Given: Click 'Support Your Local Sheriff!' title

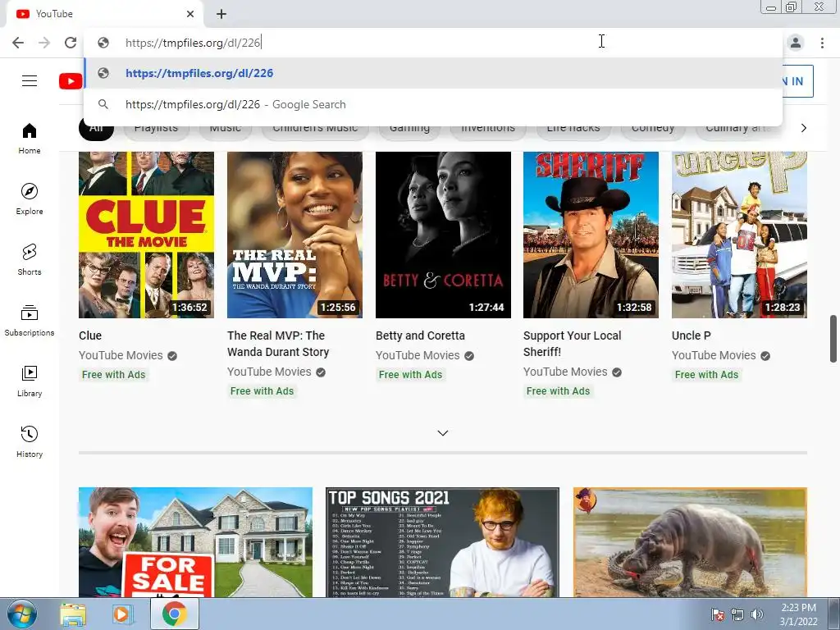Looking at the screenshot, I should click(572, 344).
